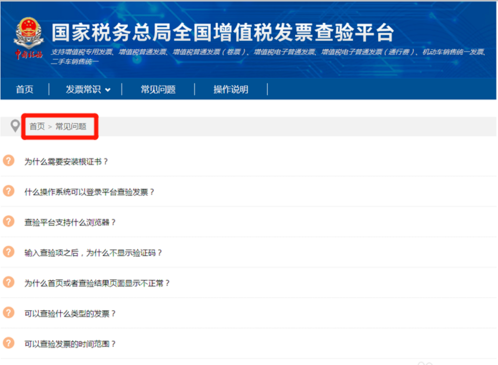Click question icon beside 为什么不显示验证码
This screenshot has height=365, width=498.
(x=9, y=252)
